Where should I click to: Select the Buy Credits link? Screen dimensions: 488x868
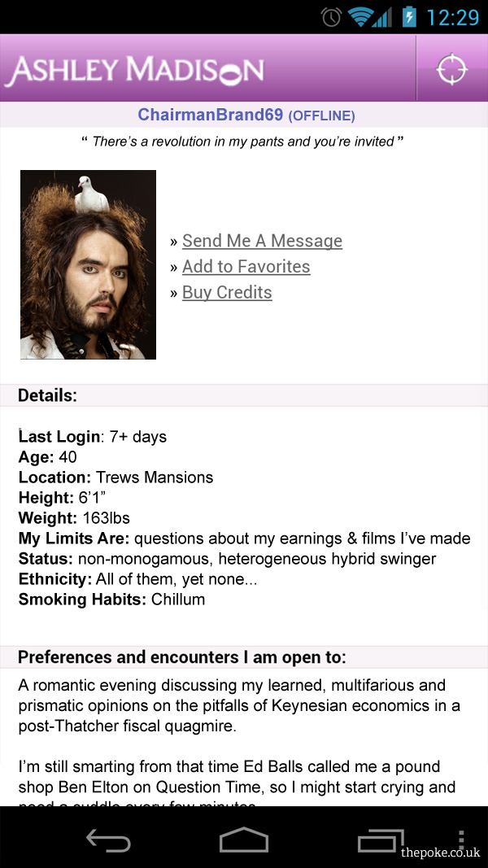pos(227,293)
